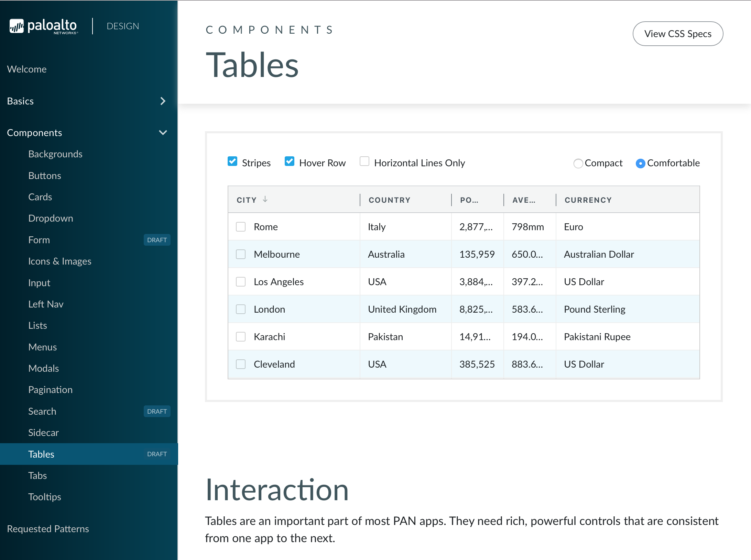Select the Compact radio button
This screenshot has height=560, width=751.
click(578, 164)
